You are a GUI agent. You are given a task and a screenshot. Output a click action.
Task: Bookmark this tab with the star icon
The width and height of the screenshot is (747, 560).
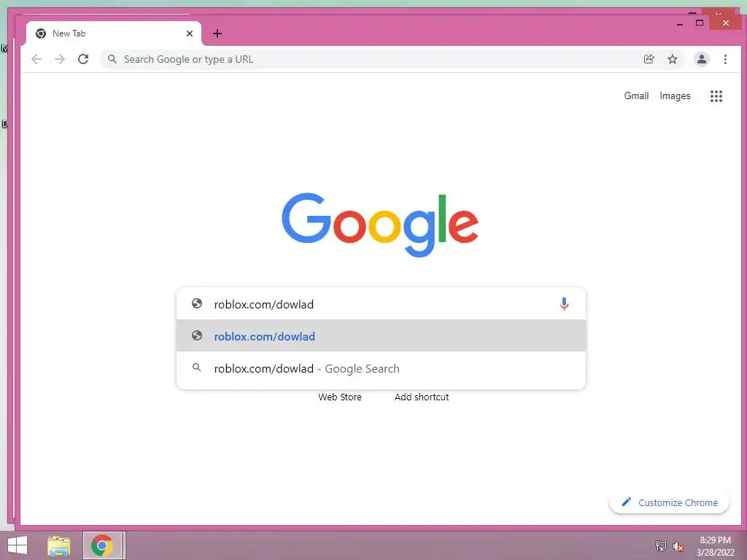(672, 59)
